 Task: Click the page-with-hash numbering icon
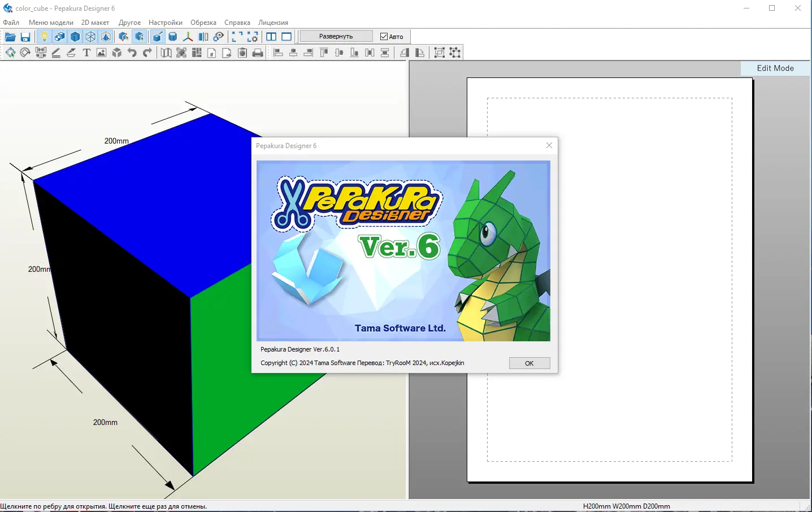212,53
